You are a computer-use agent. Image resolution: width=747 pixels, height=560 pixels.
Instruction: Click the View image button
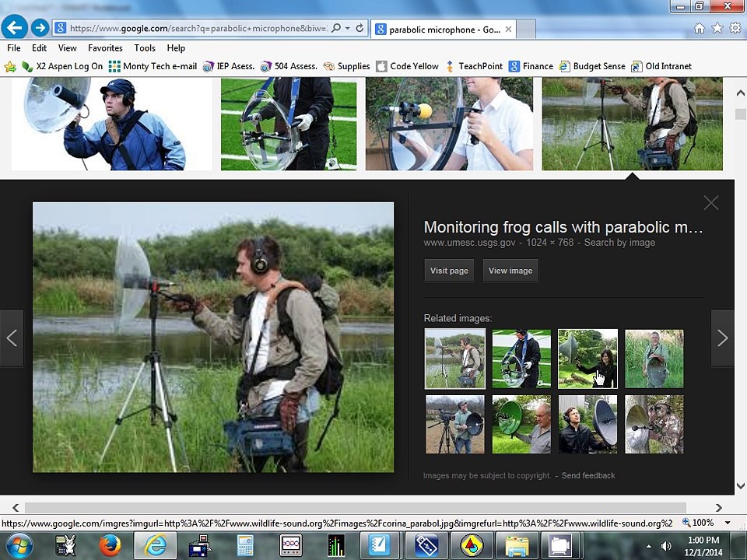pyautogui.click(x=510, y=271)
